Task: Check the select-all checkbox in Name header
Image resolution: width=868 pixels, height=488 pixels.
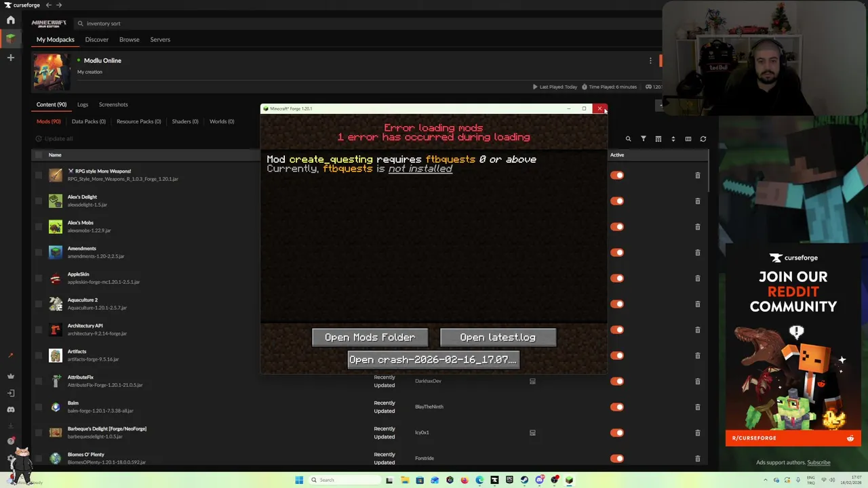Action: (39, 155)
